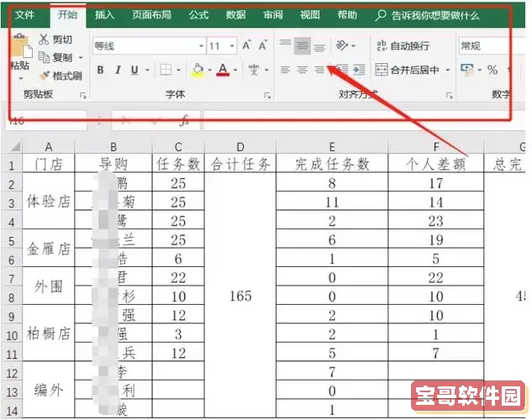
Task: Switch to the Review (审阅) tab
Action: coord(273,15)
